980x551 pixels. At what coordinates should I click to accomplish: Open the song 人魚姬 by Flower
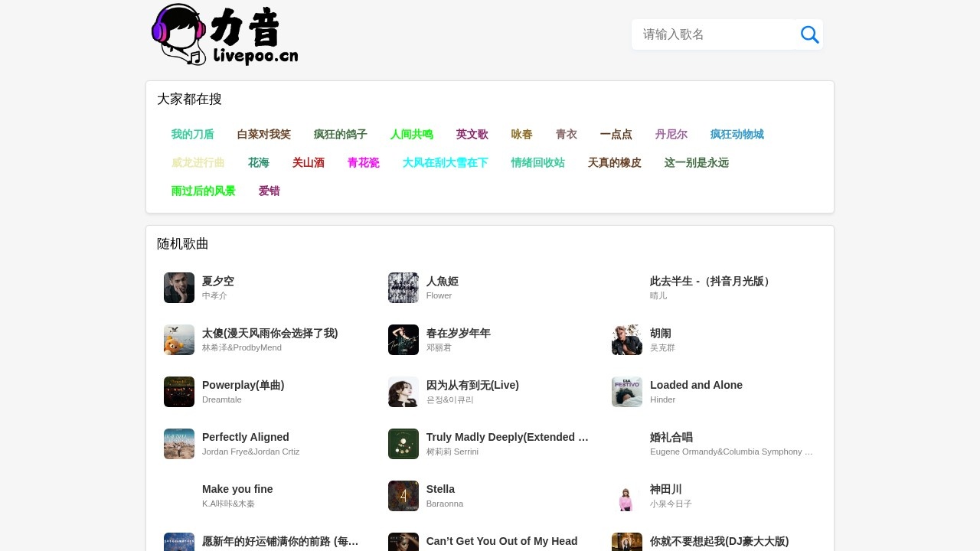pos(442,281)
